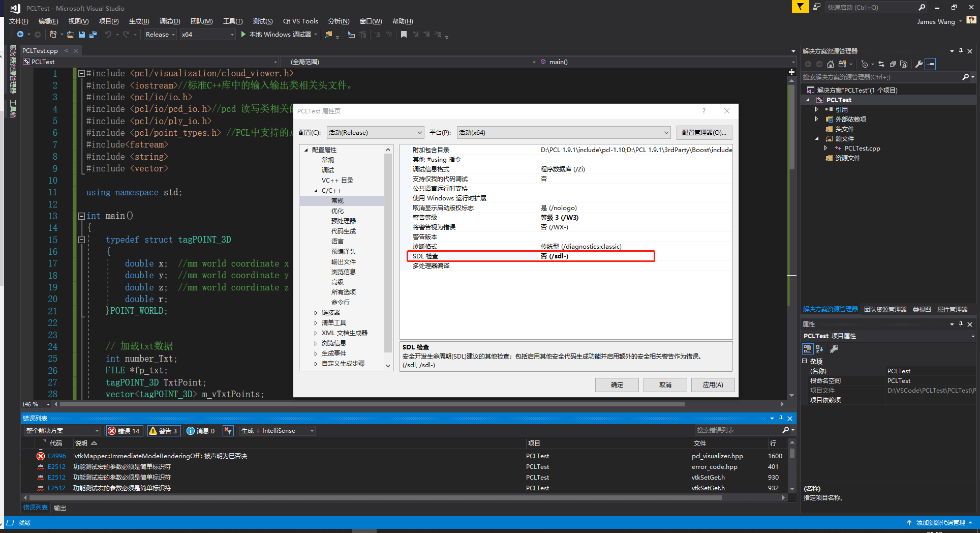Screen dimensions: 980x533
Task: Click the Collapse All icon in Solution Explorer
Action: point(893,64)
